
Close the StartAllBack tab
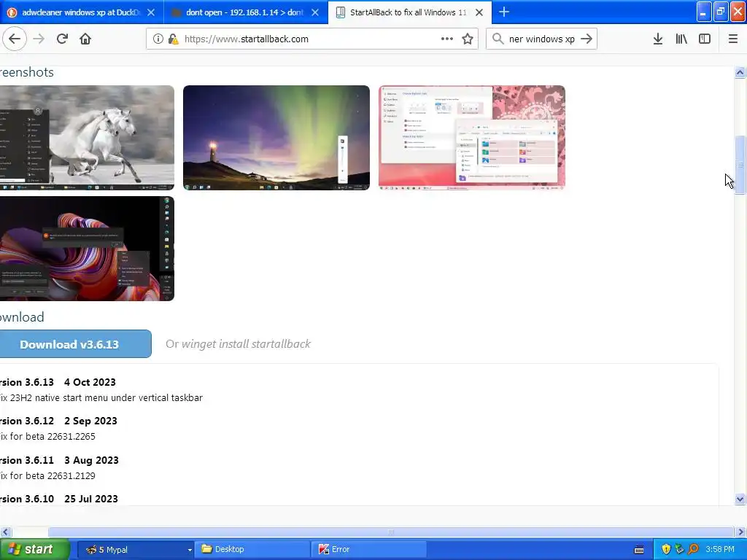click(479, 12)
